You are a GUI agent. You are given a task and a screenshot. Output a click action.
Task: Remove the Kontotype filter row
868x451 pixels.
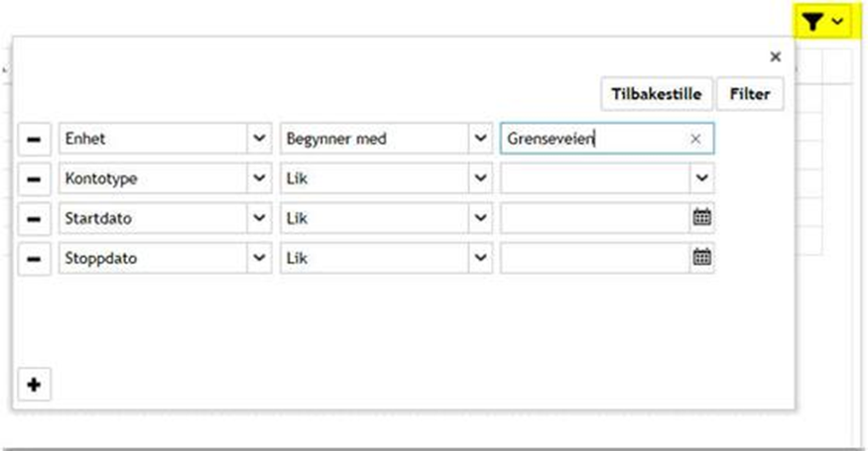click(x=34, y=178)
